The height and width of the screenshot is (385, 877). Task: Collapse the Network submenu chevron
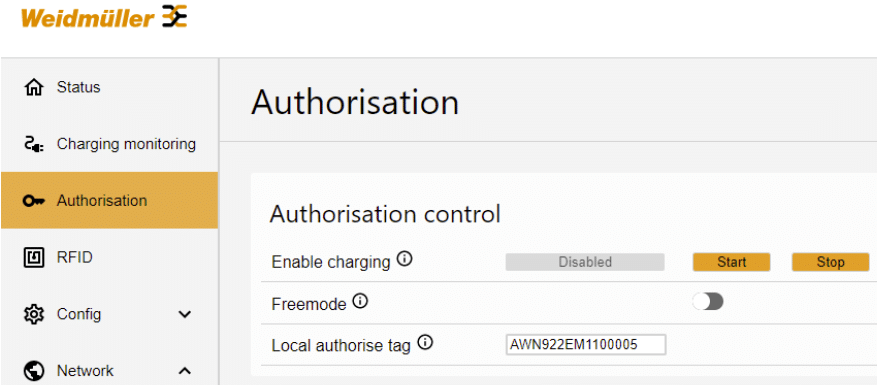coord(185,370)
